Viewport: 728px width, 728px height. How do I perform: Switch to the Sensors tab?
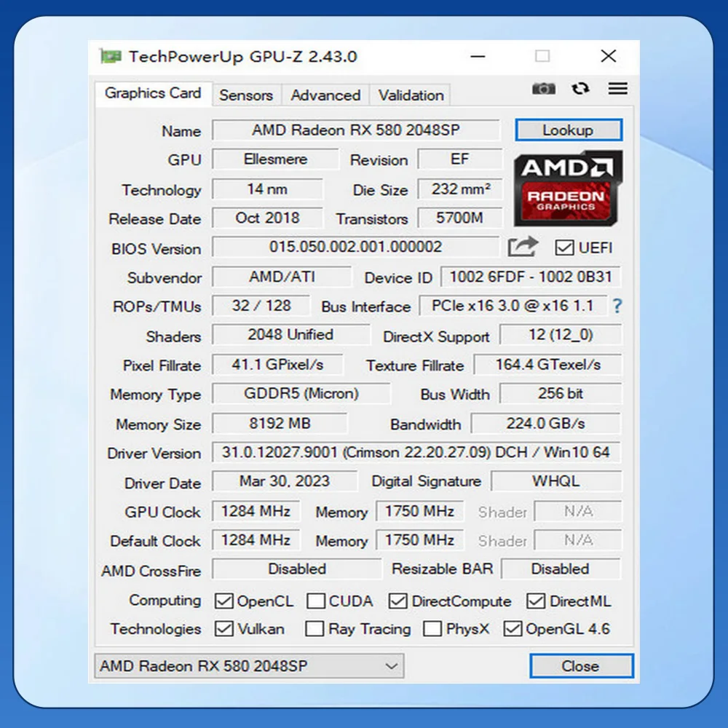(x=246, y=95)
